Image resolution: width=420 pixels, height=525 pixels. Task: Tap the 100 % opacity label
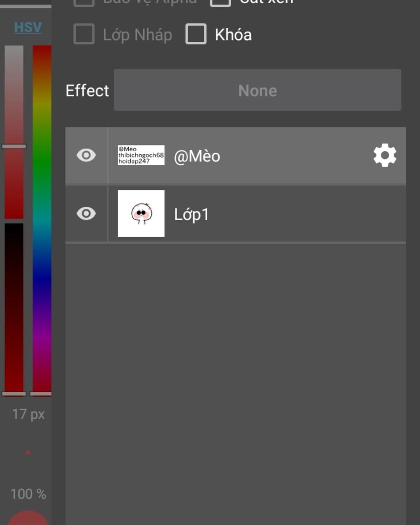[28, 494]
